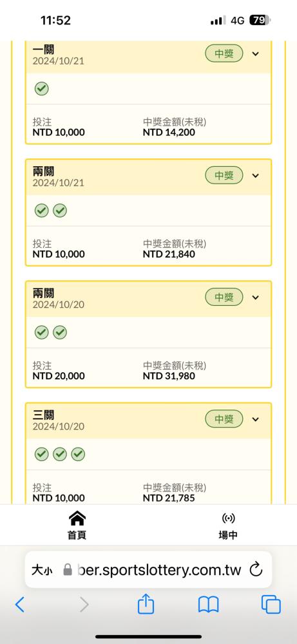Expand the 一關 2024/10/21 bet details

click(x=256, y=54)
